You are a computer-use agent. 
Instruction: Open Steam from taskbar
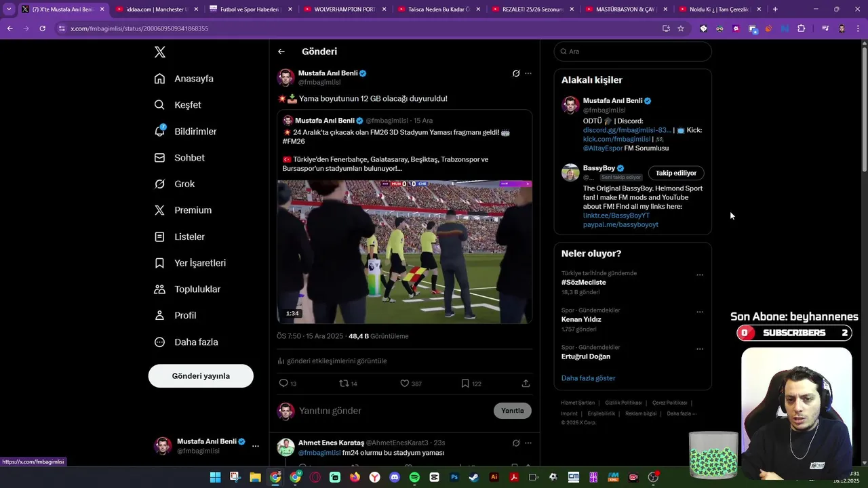(474, 478)
